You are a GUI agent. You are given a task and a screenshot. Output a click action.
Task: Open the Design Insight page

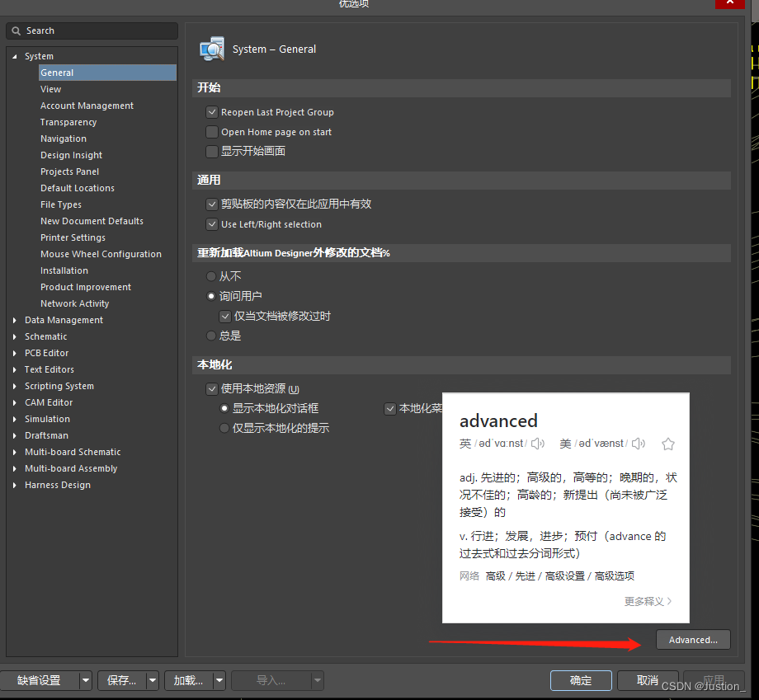(71, 155)
